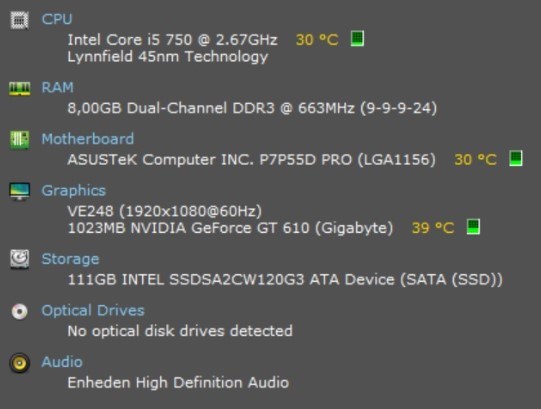541x409 pixels.
Task: Open the RAM section link
Action: coord(57,87)
